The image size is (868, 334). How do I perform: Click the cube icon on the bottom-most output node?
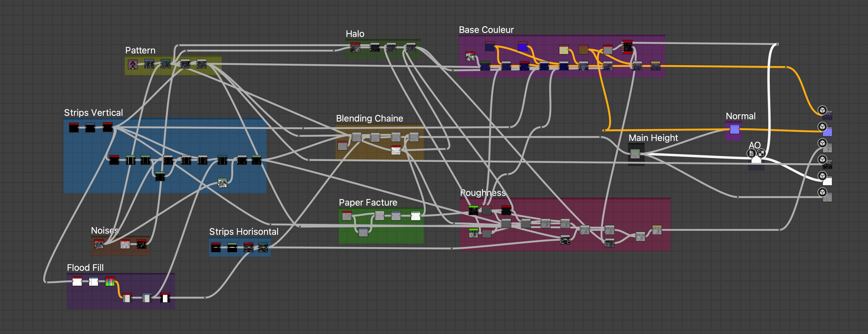pos(822,192)
